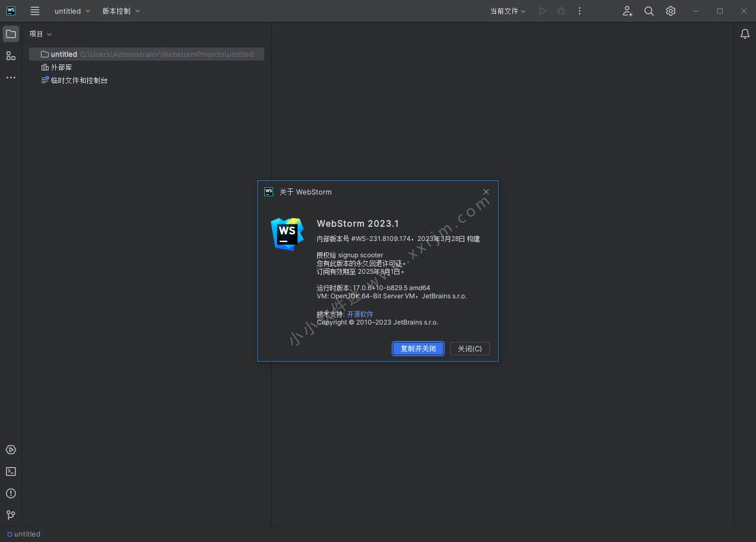Click the WS logo in About dialog
Screen dimensions: 756x542
point(287,234)
